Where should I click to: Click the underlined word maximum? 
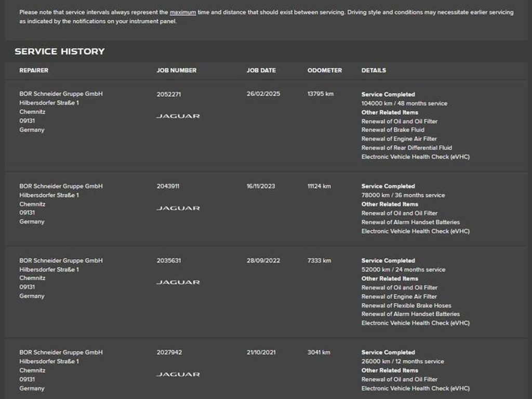[183, 12]
